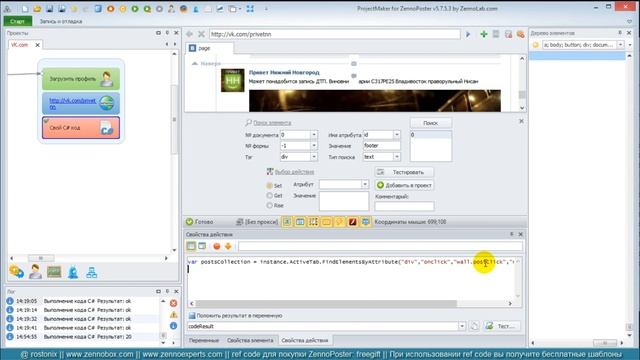
Task: Open the 'Запись и отладка' ribbon tab
Action: pos(61,21)
